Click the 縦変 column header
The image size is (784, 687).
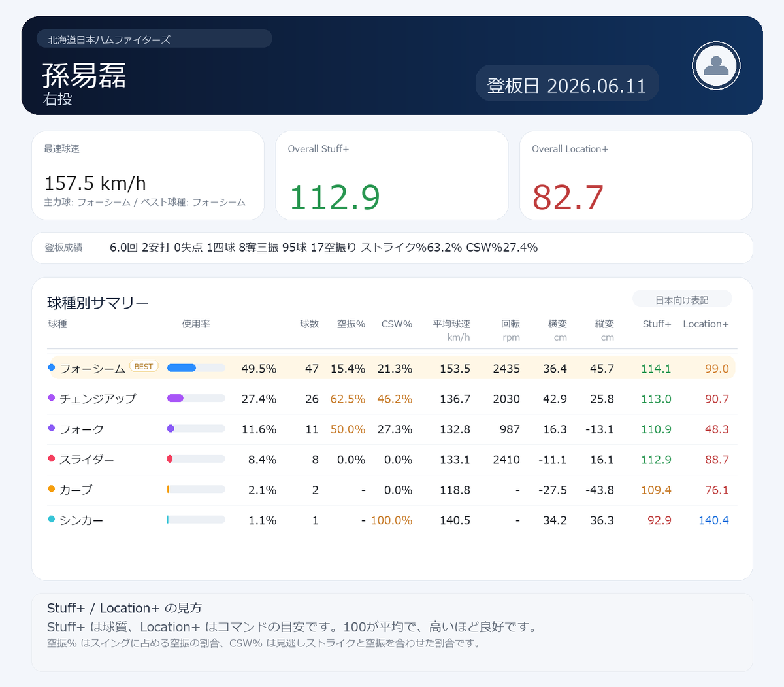(604, 324)
